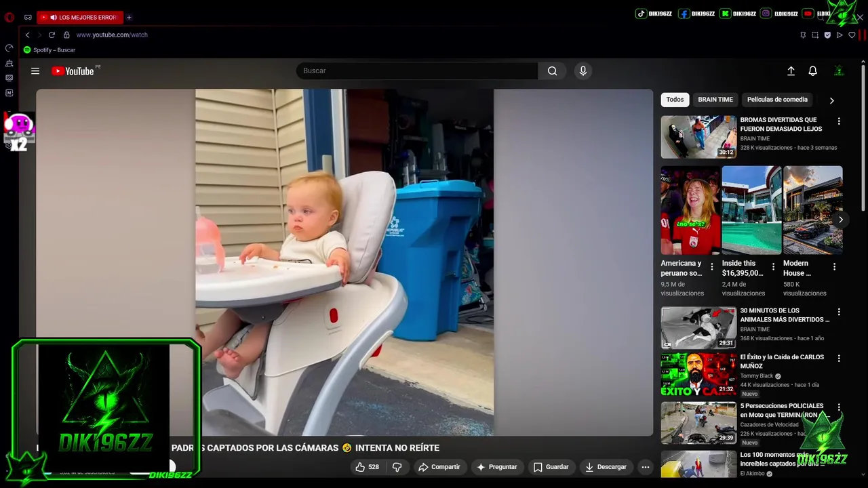
Task: Open the upload create icon
Action: pyautogui.click(x=791, y=71)
